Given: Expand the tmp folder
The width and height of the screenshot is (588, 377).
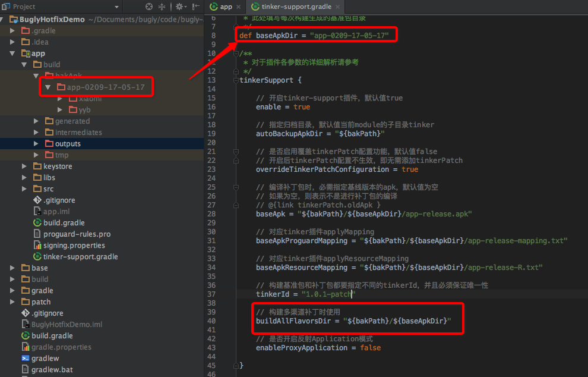Looking at the screenshot, I should (x=36, y=155).
